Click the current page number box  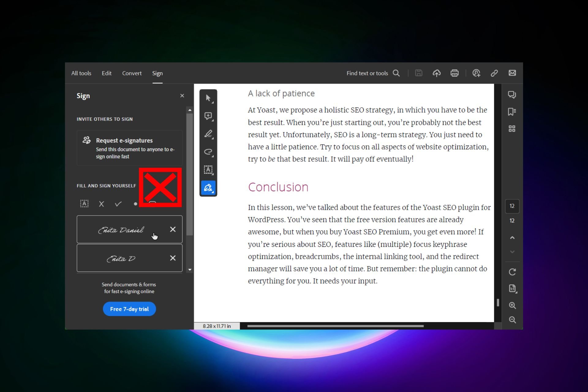click(512, 206)
